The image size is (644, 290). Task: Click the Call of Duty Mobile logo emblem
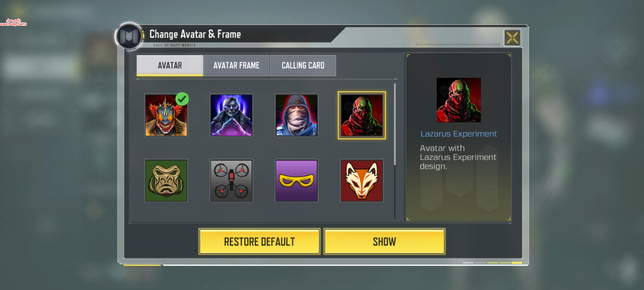tap(129, 36)
